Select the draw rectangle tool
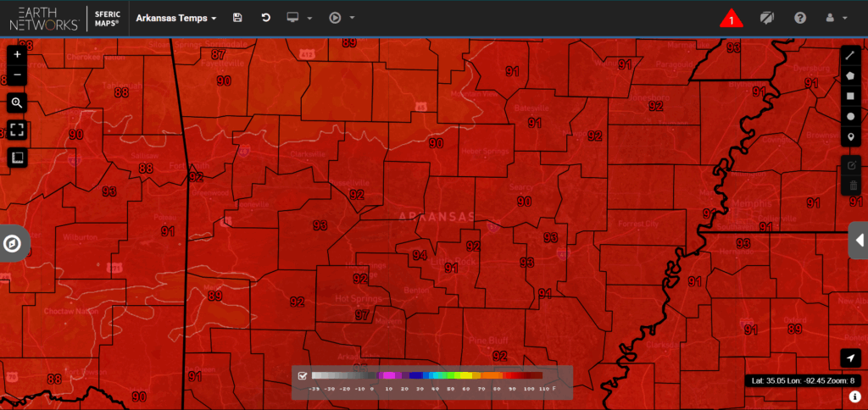868x410 pixels. pyautogui.click(x=852, y=96)
